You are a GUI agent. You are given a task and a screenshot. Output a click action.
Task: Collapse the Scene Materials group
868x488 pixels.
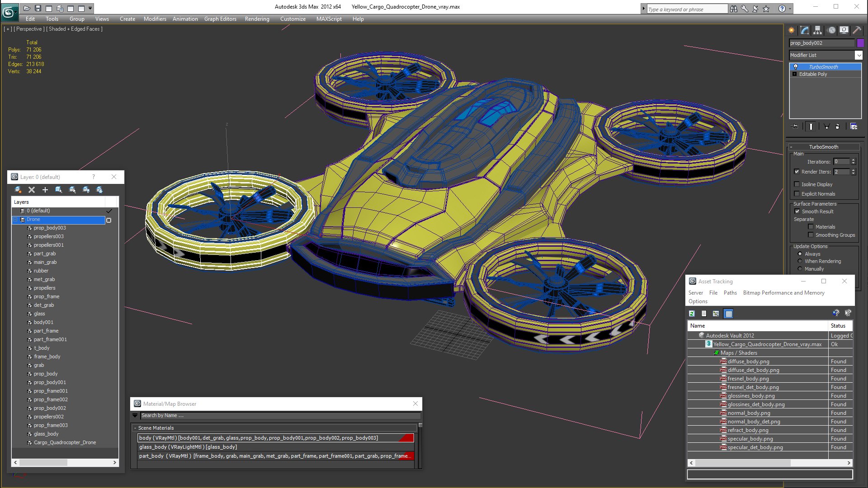click(135, 428)
